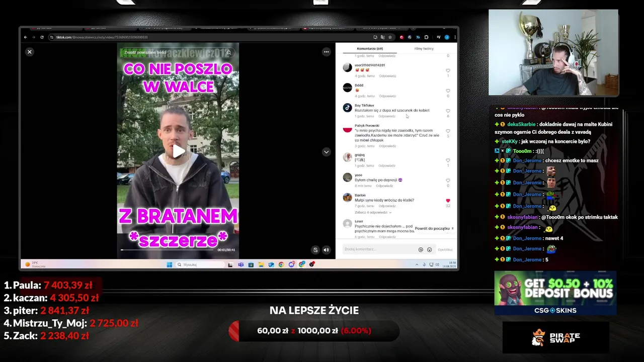Image resolution: width=644 pixels, height=362 pixels.
Task: Click the Pirate Swap banner
Action: (x=555, y=337)
